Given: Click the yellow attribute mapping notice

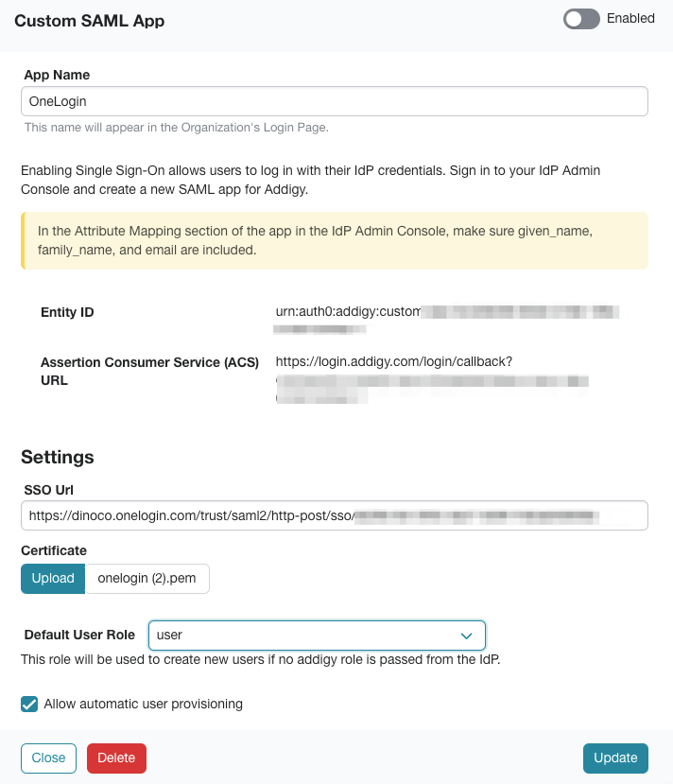Looking at the screenshot, I should tap(334, 240).
